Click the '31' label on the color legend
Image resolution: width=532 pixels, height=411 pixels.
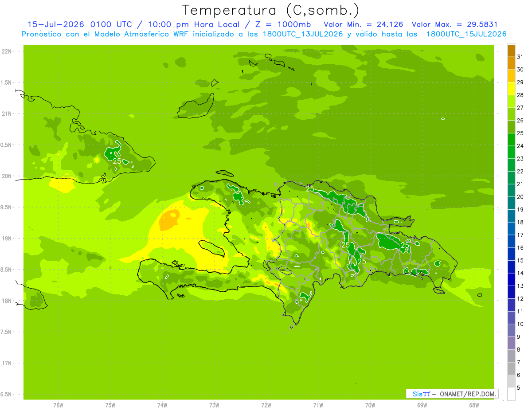[x=520, y=57]
